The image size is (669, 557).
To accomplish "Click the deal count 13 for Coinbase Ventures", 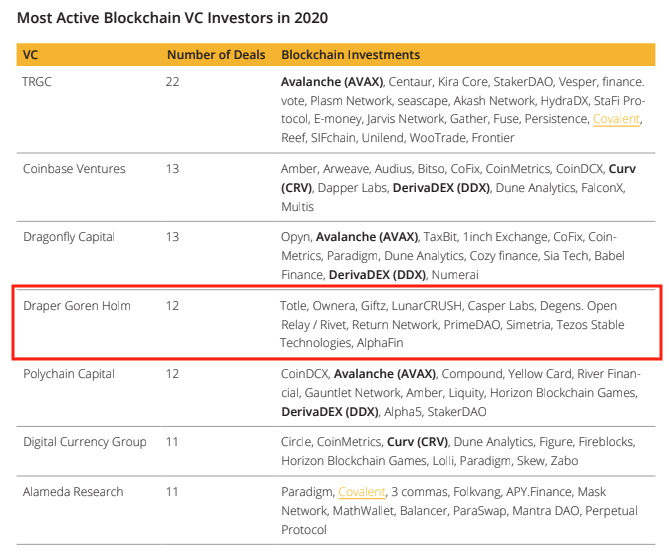I will click(x=172, y=169).
